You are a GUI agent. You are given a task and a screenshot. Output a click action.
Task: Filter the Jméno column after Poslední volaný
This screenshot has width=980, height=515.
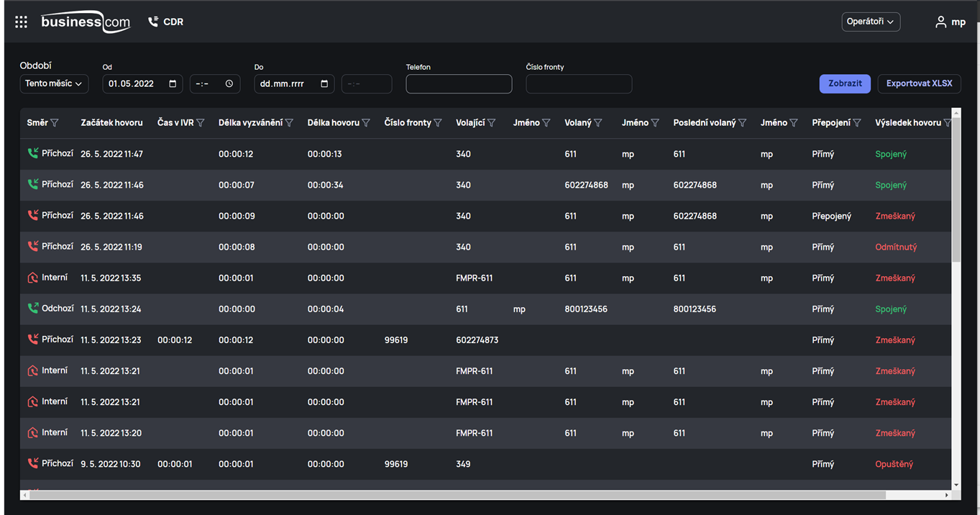[794, 123]
